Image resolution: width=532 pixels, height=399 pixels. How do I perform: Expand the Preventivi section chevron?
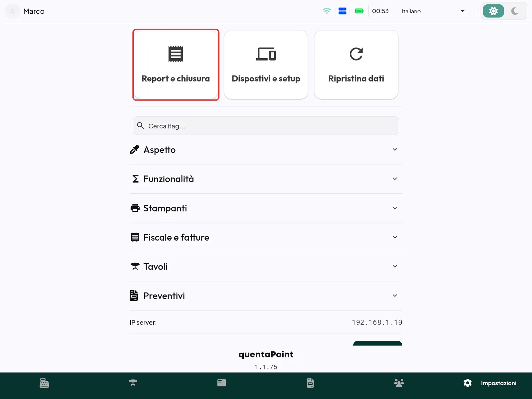pos(395,296)
